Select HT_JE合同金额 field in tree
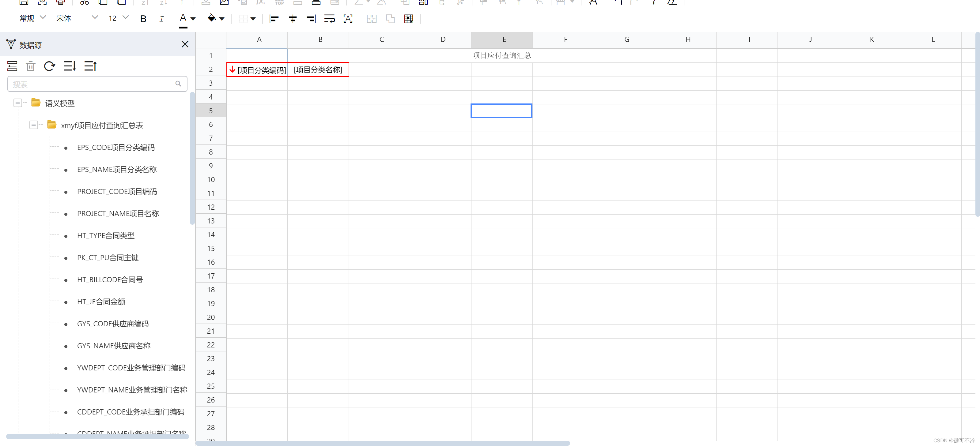The image size is (980, 446). pos(101,302)
